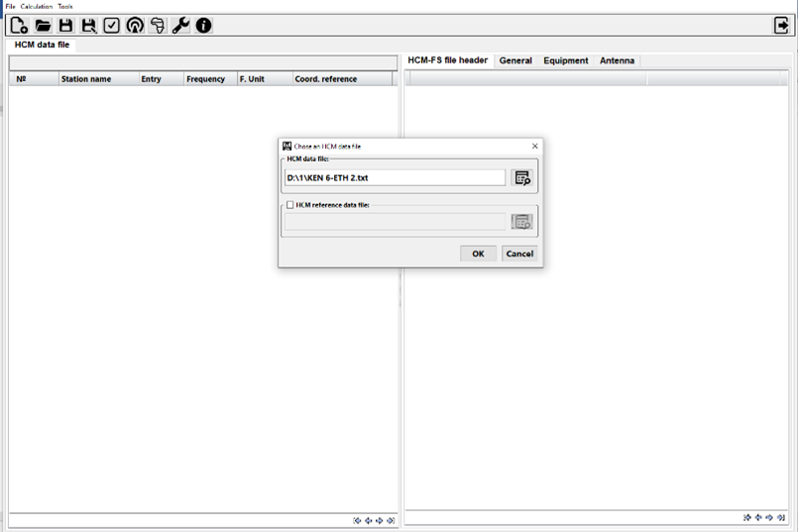Confirm the dialog with OK
This screenshot has width=798, height=532.
[x=478, y=254]
